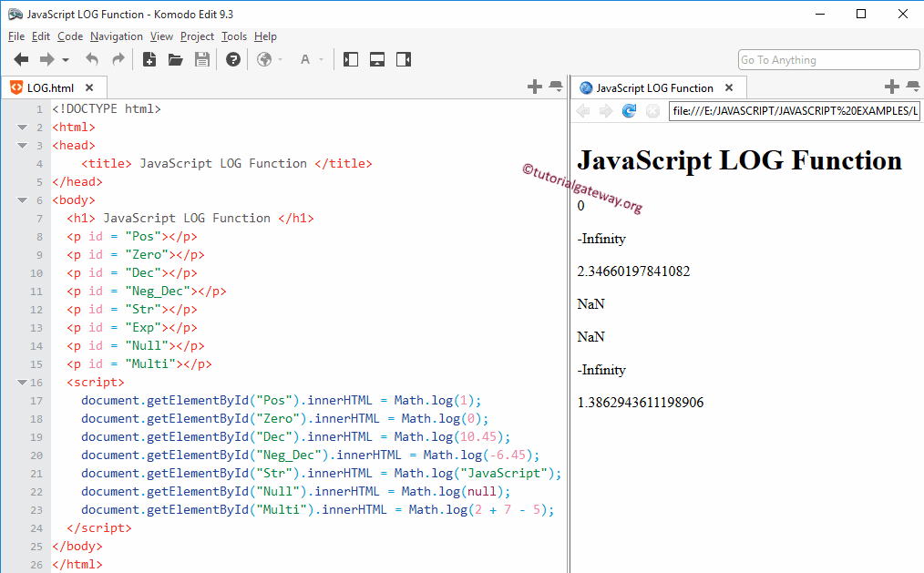924x573 pixels.
Task: Open the forward navigation history dropdown
Action: (65, 61)
